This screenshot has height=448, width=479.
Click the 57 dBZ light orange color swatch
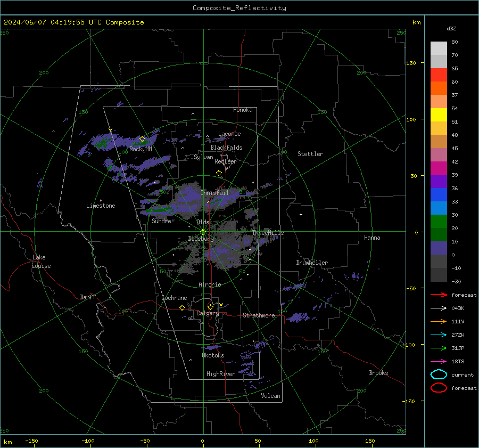point(439,102)
